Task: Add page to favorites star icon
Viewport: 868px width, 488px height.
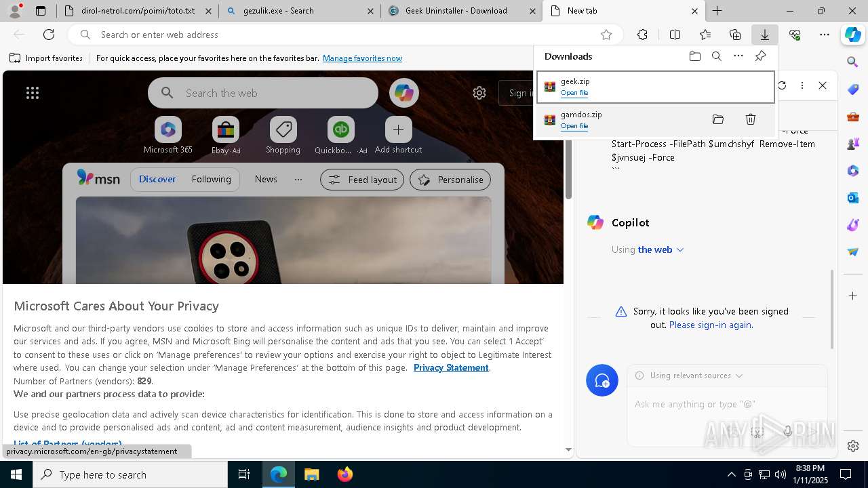Action: pyautogui.click(x=606, y=35)
